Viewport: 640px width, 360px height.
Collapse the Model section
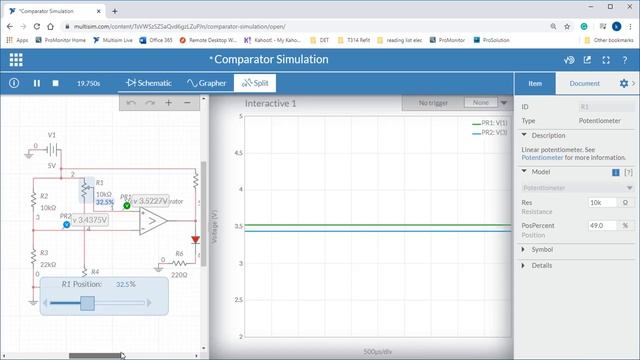pyautogui.click(x=524, y=172)
